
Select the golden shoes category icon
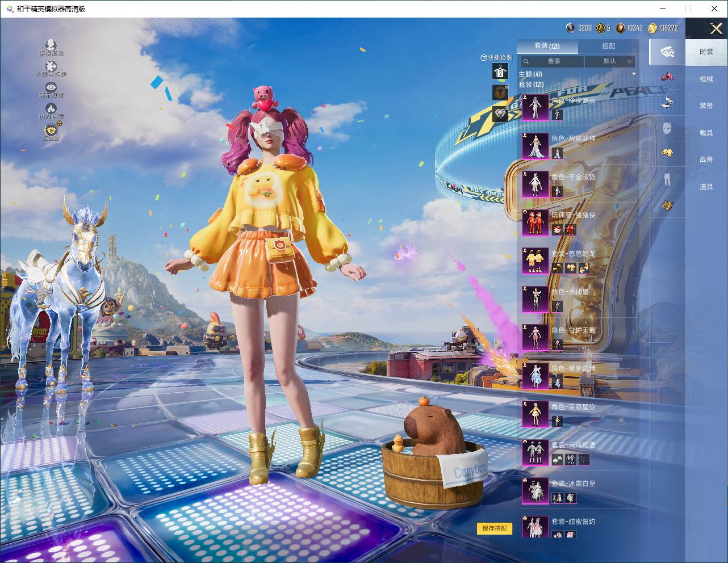point(667,205)
